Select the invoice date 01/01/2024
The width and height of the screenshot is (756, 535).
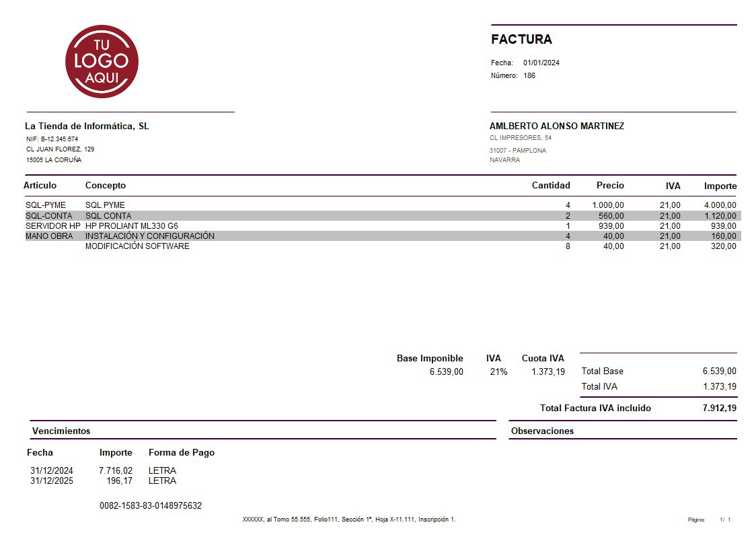[541, 63]
